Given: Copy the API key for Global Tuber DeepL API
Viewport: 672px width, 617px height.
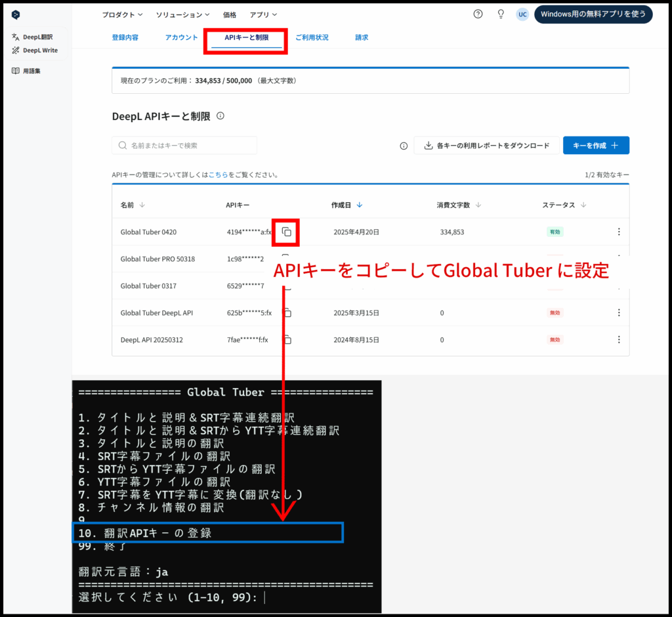Looking at the screenshot, I should click(x=287, y=313).
